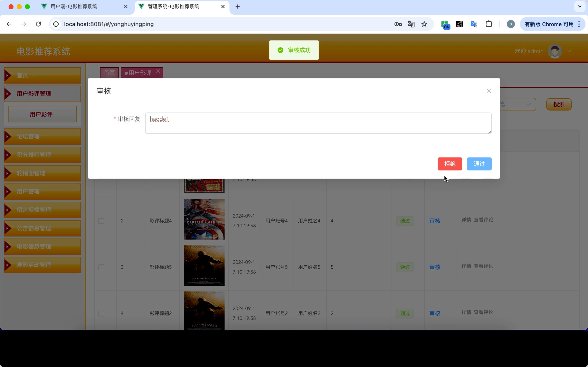Image resolution: width=588 pixels, height=367 pixels.
Task: Expand 论坛管理 in the sidebar
Action: (x=42, y=136)
